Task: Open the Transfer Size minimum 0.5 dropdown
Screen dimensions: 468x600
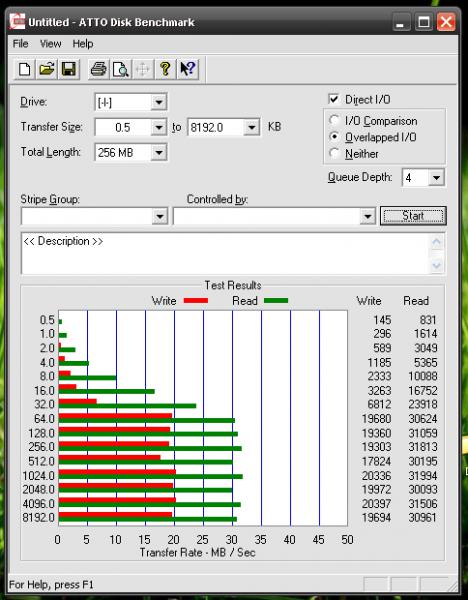Action: tap(158, 127)
